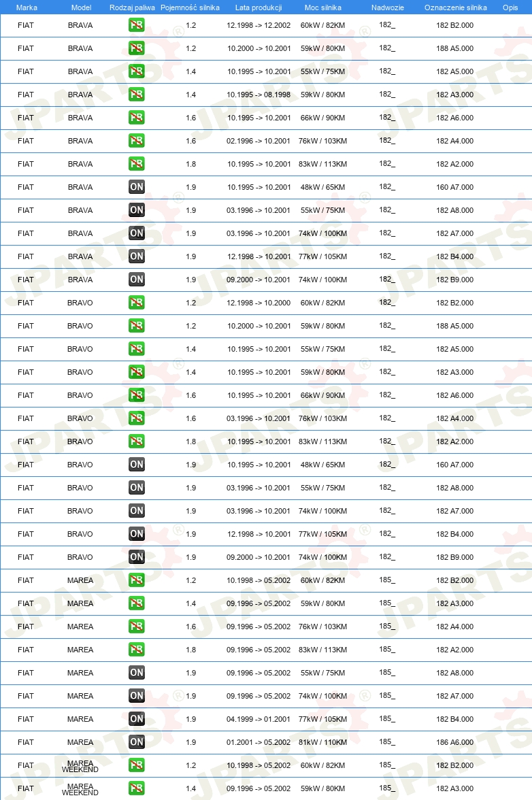
Task: Click Brava '77kW / 105KM' power cell
Action: click(323, 256)
